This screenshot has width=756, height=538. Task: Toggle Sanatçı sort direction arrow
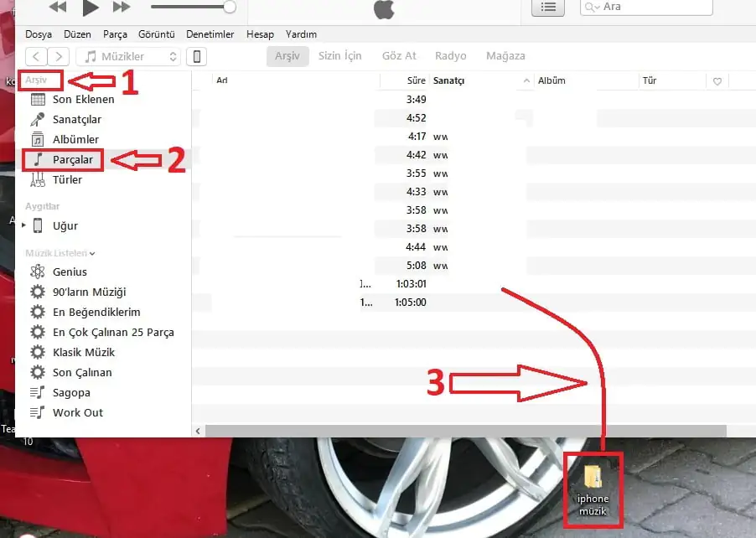click(x=526, y=81)
